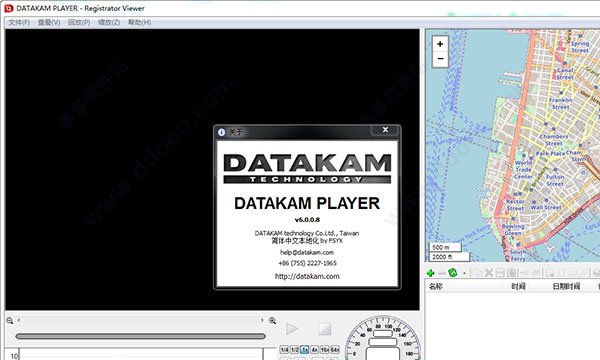Click the grayed delete X icon

point(489,273)
